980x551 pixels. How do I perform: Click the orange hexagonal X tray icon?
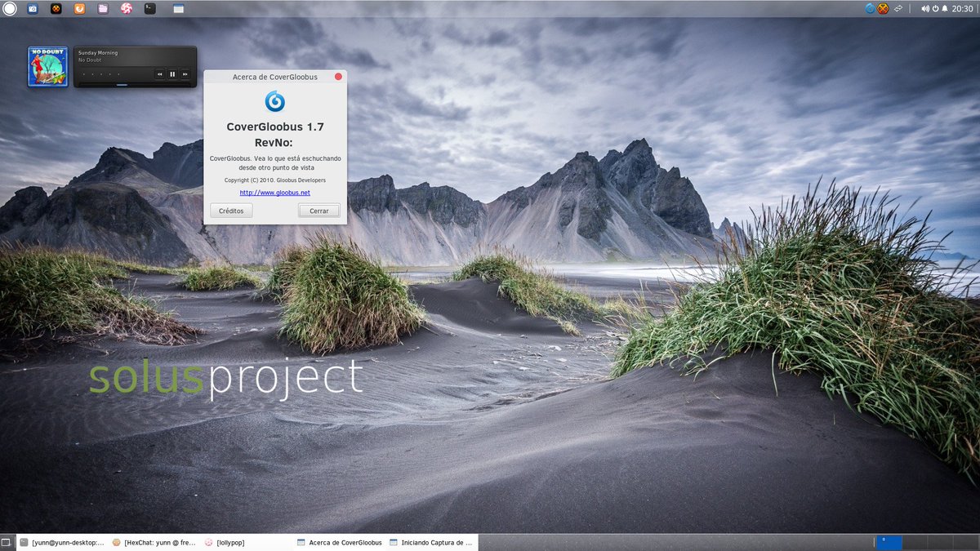point(884,9)
